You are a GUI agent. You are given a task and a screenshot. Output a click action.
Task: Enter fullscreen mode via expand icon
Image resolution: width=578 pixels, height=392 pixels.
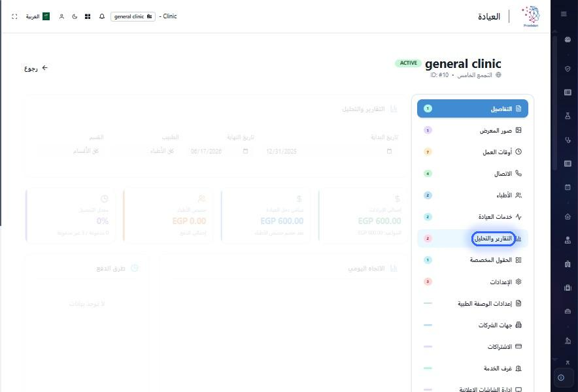(x=14, y=16)
